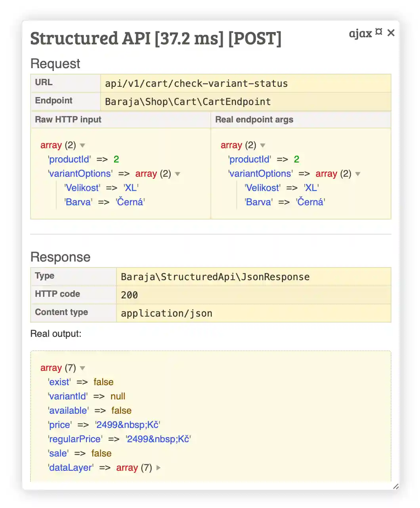Screen dimensions: 420x508
Task: Click the application/json content type value
Action: click(x=166, y=313)
